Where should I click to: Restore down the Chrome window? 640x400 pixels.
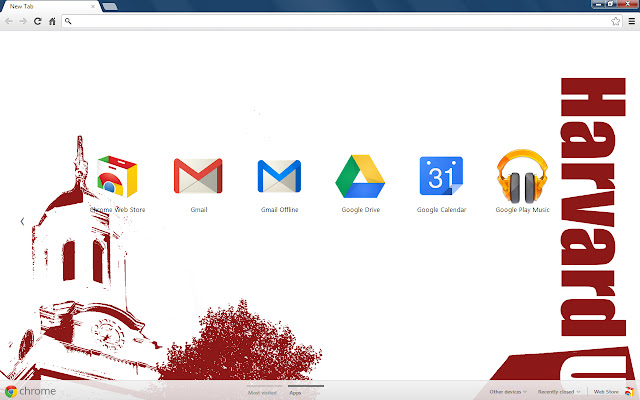click(611, 4)
